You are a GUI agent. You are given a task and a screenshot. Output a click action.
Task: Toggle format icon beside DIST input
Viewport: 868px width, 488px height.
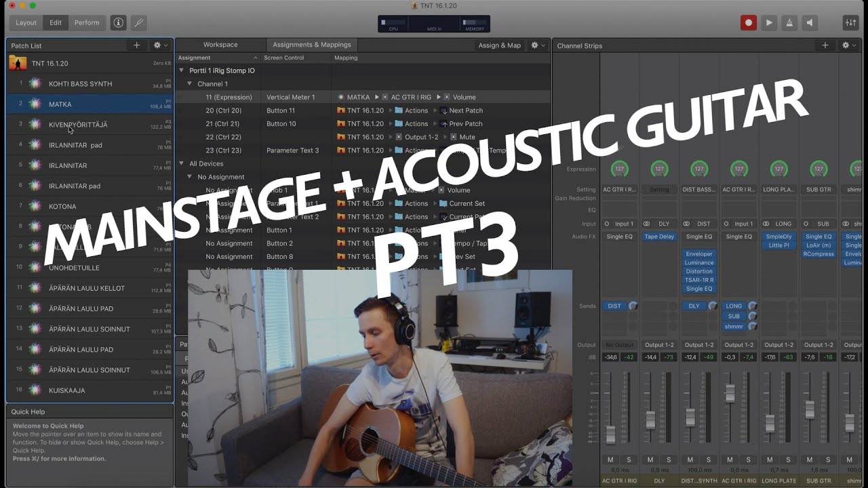(687, 224)
